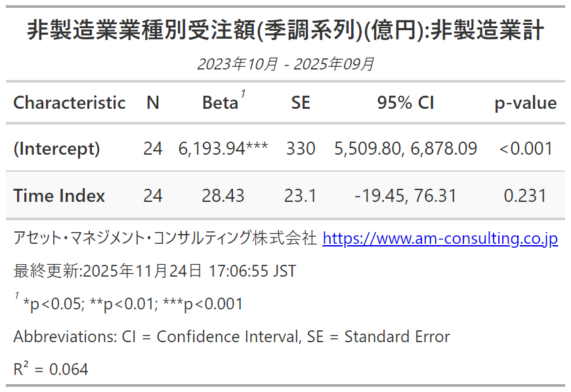Click the <0.001 p-value cell
The image size is (571, 392).
[525, 149]
